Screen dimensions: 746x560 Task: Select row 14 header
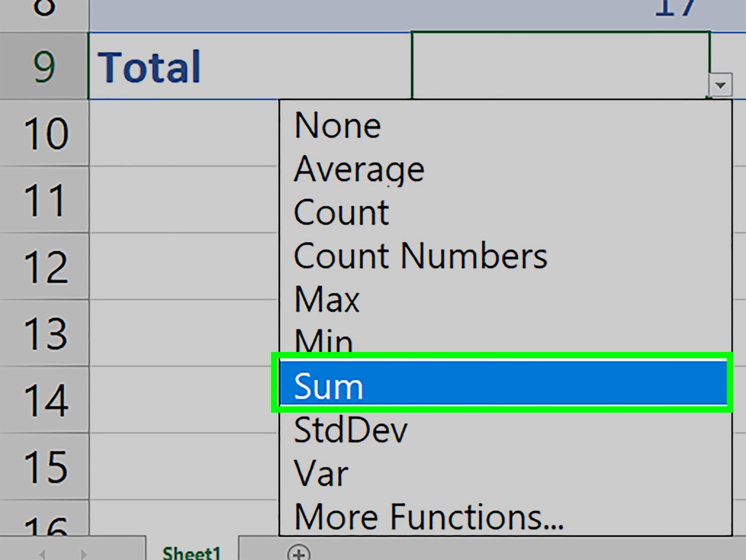pyautogui.click(x=44, y=400)
